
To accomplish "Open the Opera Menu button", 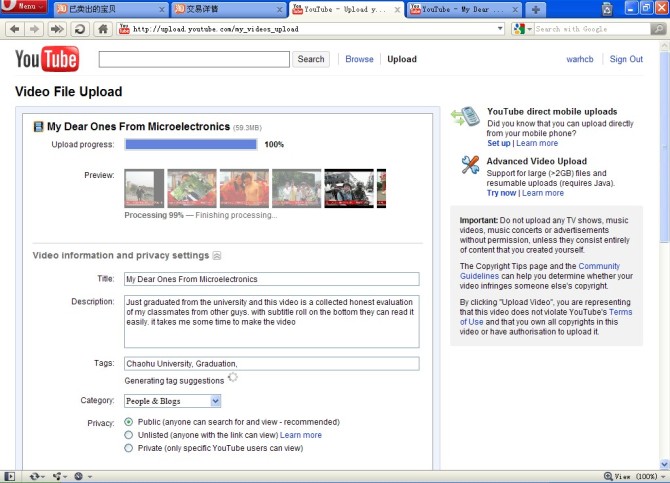I will tap(24, 6).
